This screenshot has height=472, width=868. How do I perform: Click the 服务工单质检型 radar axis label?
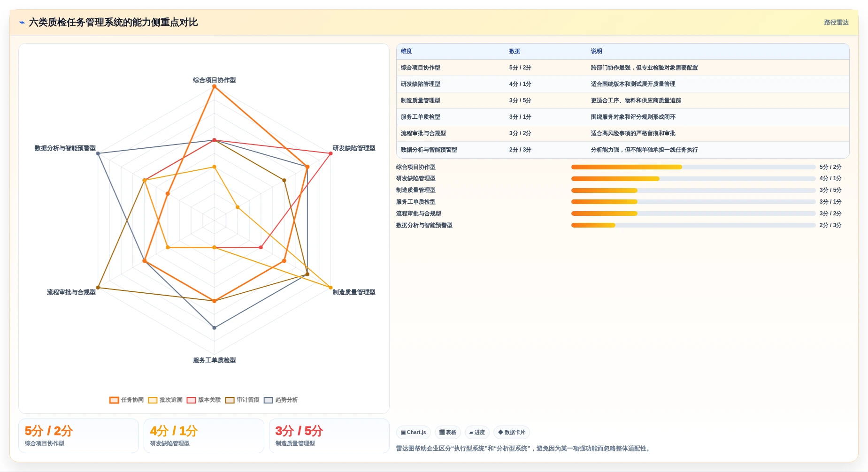click(215, 360)
